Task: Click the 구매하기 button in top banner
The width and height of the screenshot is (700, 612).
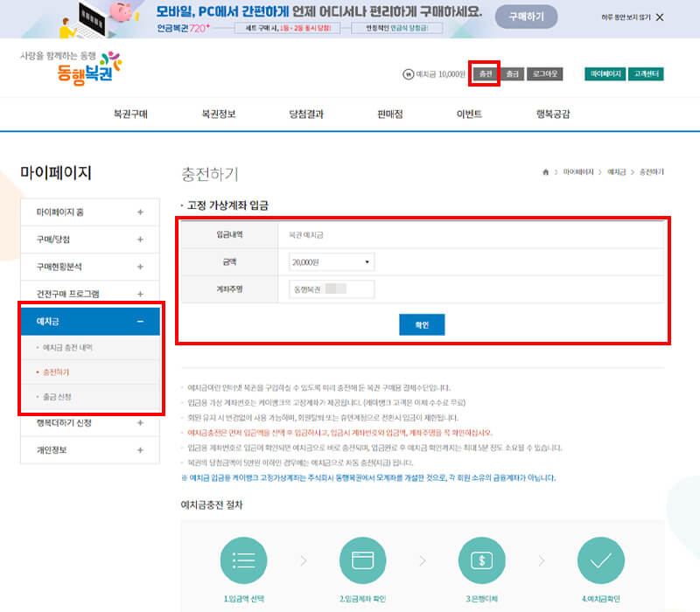Action: pos(528,16)
